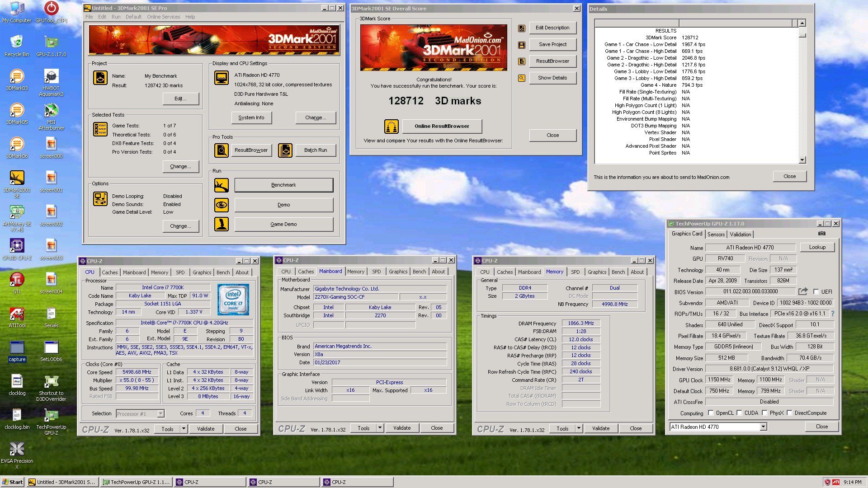Image resolution: width=868 pixels, height=488 pixels.
Task: Open the Online Services menu in 3DMark2001
Action: point(163,17)
